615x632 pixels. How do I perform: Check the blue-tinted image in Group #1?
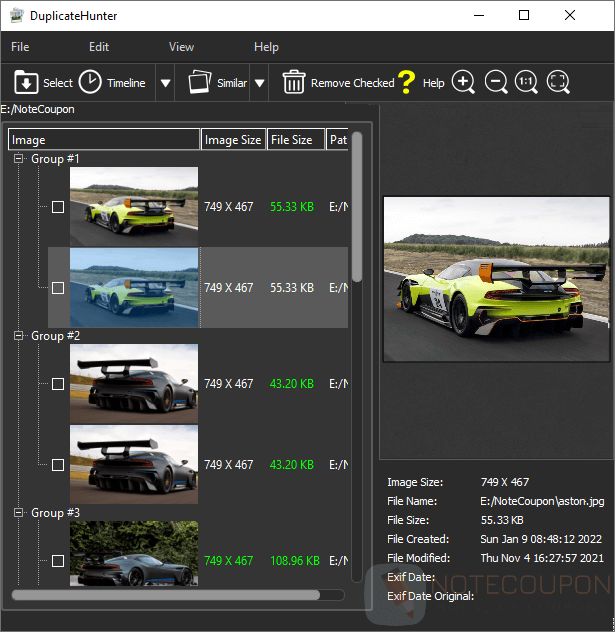click(58, 288)
